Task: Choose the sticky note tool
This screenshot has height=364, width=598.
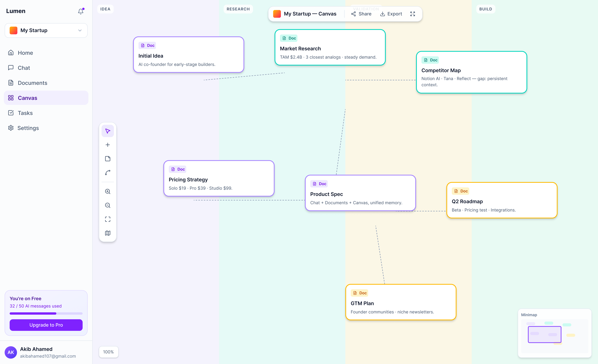Action: (108, 159)
